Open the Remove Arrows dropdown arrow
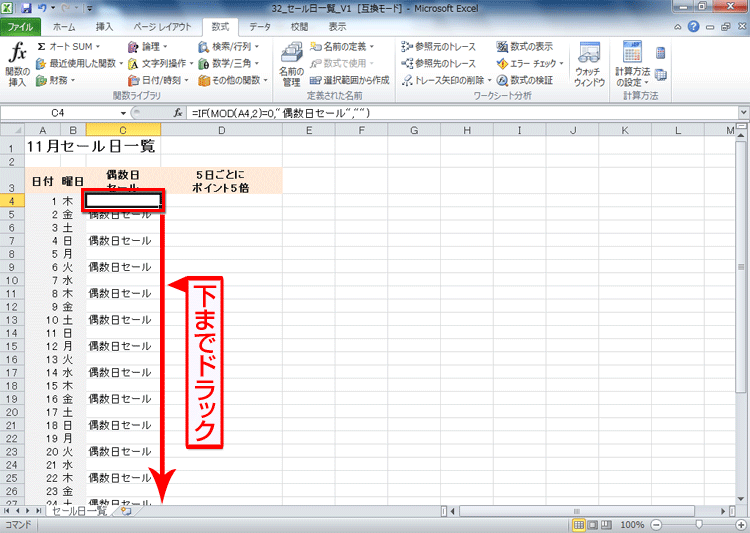750x533 pixels. 489,80
